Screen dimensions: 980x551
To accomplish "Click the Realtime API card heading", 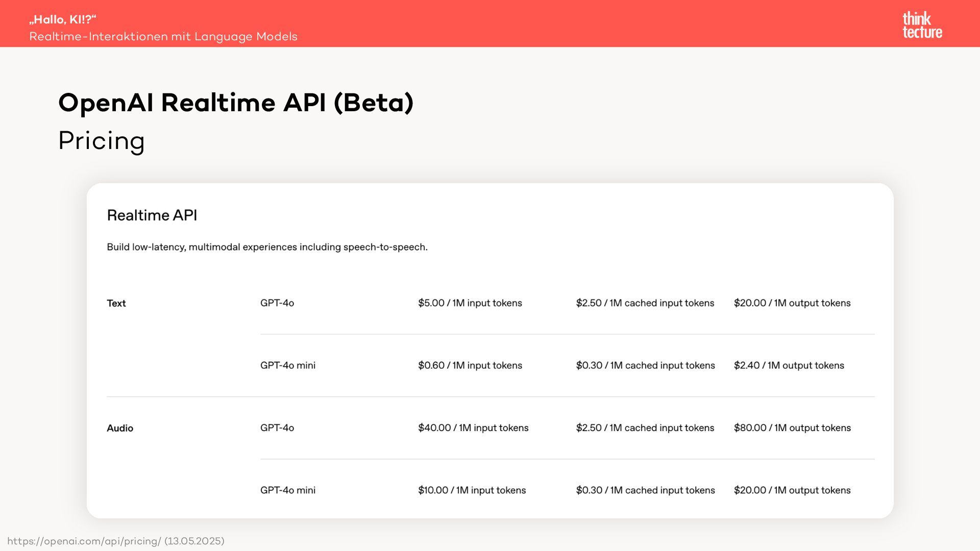I will [x=152, y=215].
